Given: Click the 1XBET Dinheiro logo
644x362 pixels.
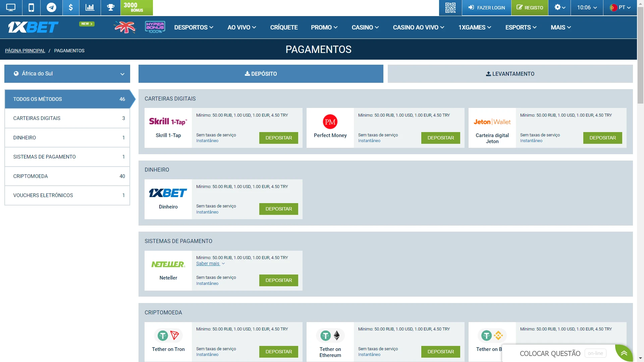Looking at the screenshot, I should [168, 193].
